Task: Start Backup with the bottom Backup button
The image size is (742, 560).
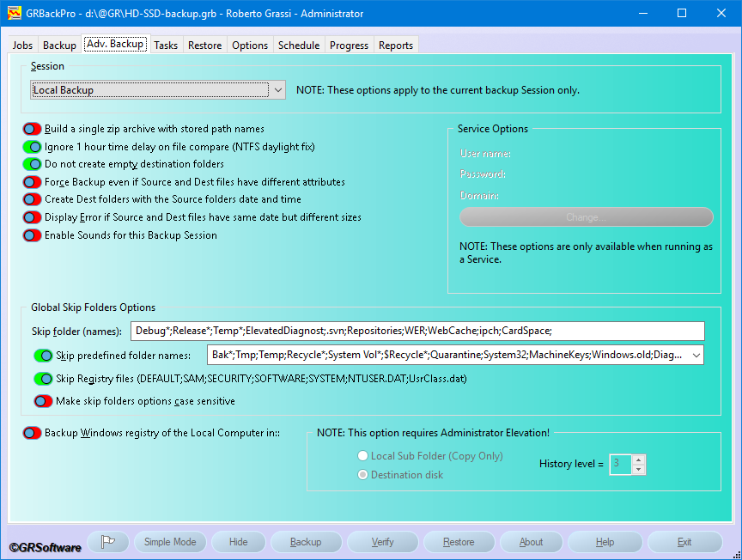Action: (x=306, y=542)
